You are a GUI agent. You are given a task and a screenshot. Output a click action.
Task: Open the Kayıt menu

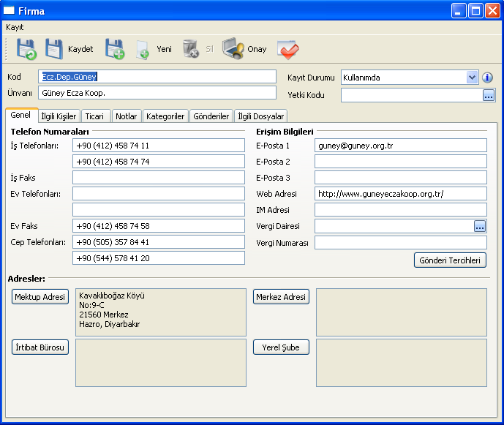point(15,27)
